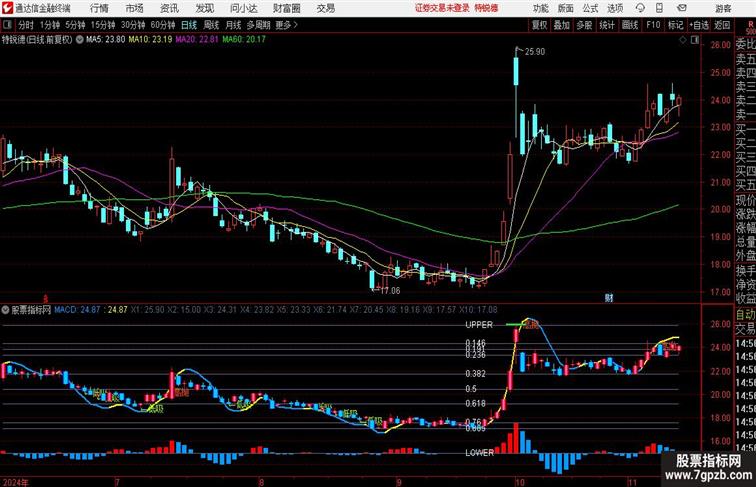
Task: Add stock via +自选 button
Action: [x=699, y=25]
